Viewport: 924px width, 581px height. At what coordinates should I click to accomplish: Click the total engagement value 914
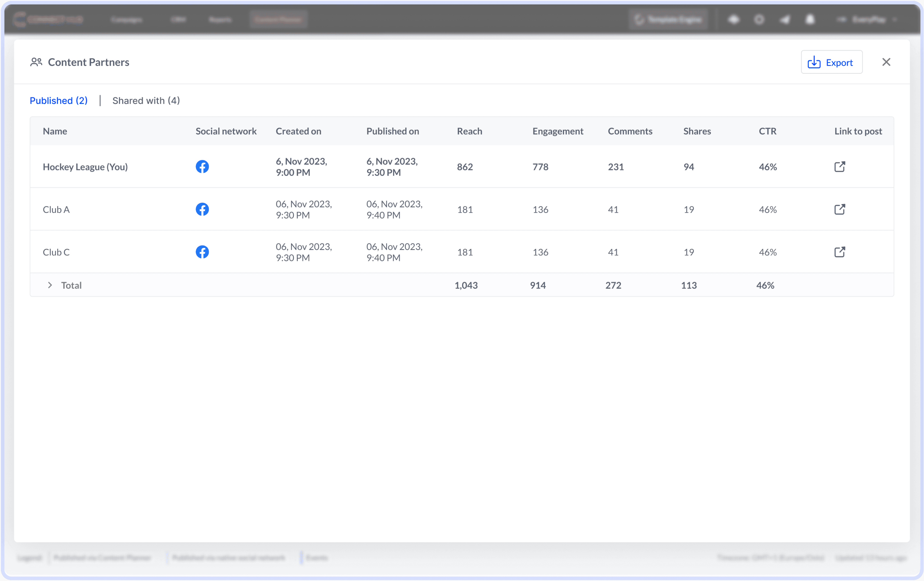(538, 285)
